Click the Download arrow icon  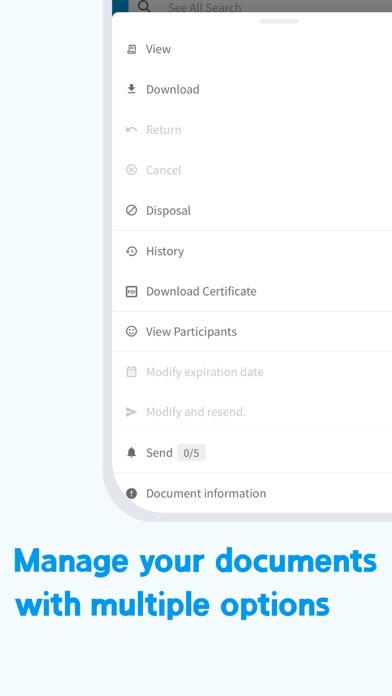click(131, 89)
